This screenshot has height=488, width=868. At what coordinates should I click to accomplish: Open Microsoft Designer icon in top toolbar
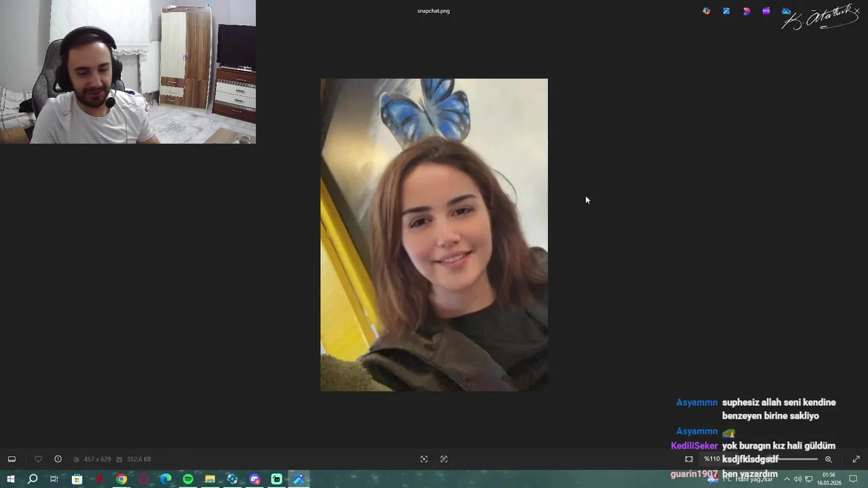coord(747,11)
